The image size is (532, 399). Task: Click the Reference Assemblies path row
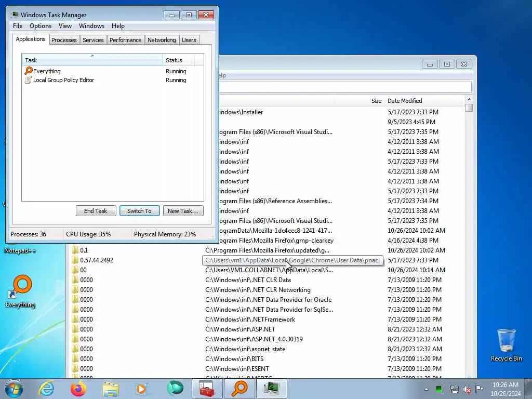click(275, 201)
